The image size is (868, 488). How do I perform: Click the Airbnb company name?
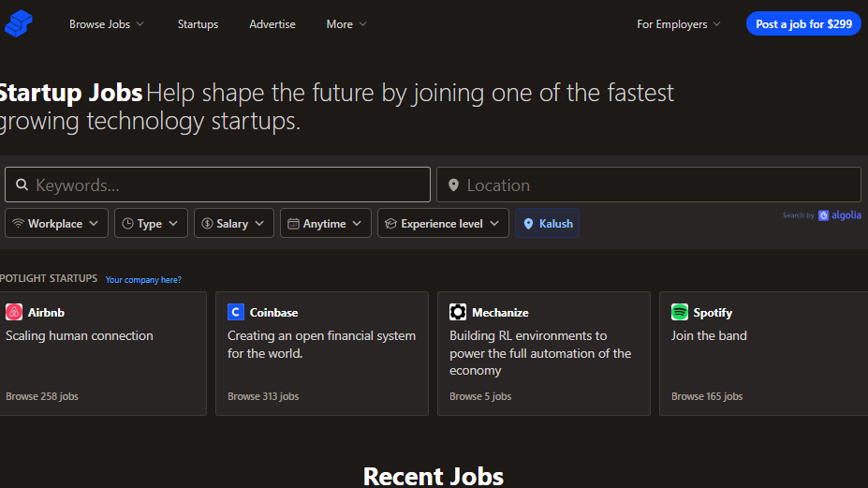46,313
